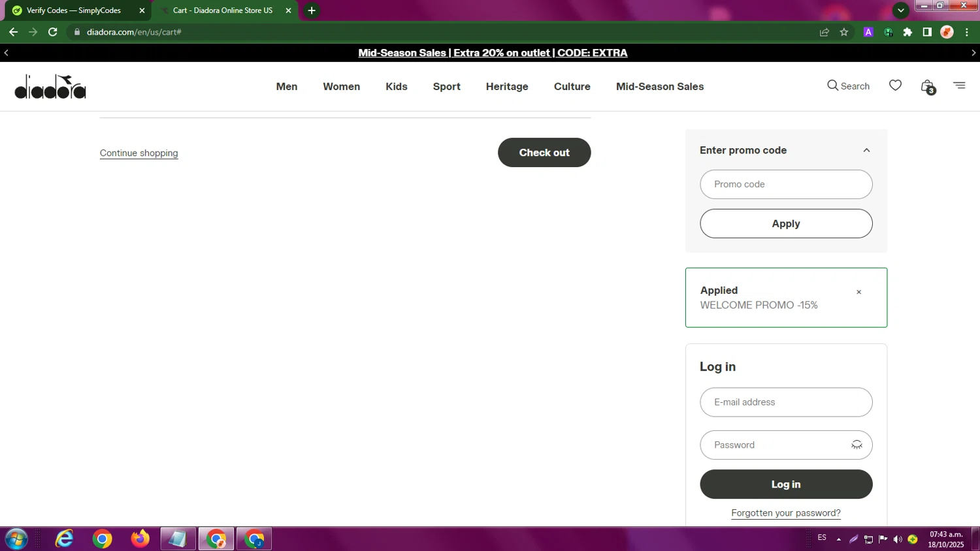Open the network tray icon

coord(868,539)
